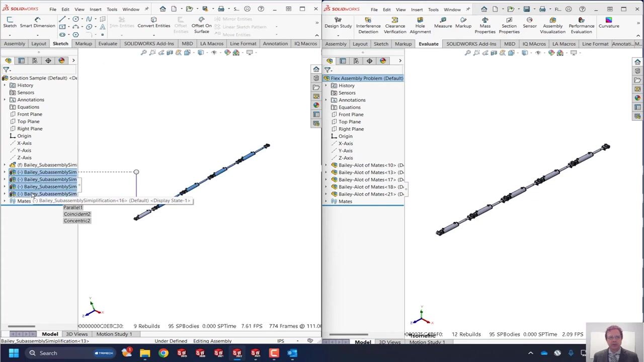
Task: Select the Measure tool
Action: (x=443, y=23)
